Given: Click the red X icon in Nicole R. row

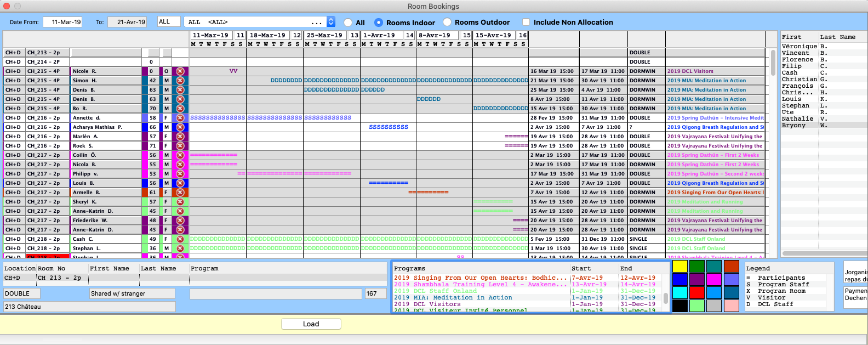Looking at the screenshot, I should click(x=180, y=71).
